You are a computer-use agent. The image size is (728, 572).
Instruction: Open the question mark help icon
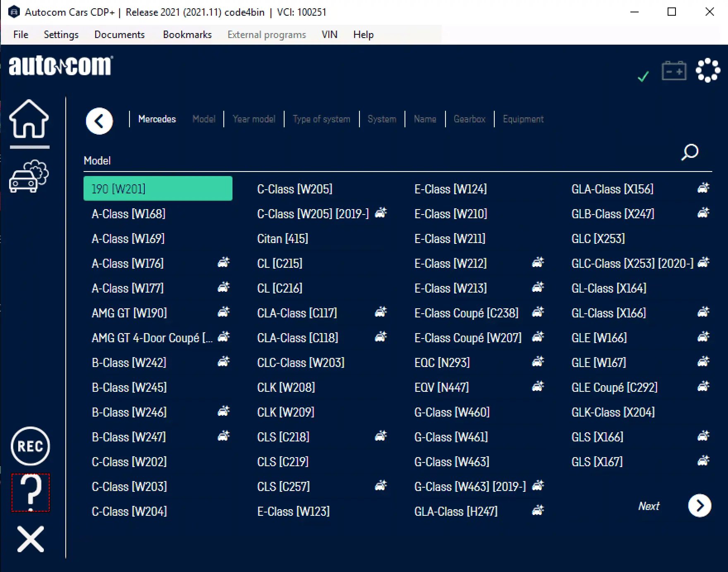pyautogui.click(x=30, y=492)
